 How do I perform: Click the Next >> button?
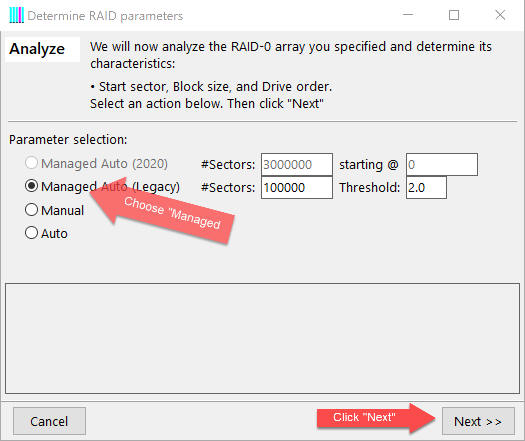pyautogui.click(x=478, y=421)
